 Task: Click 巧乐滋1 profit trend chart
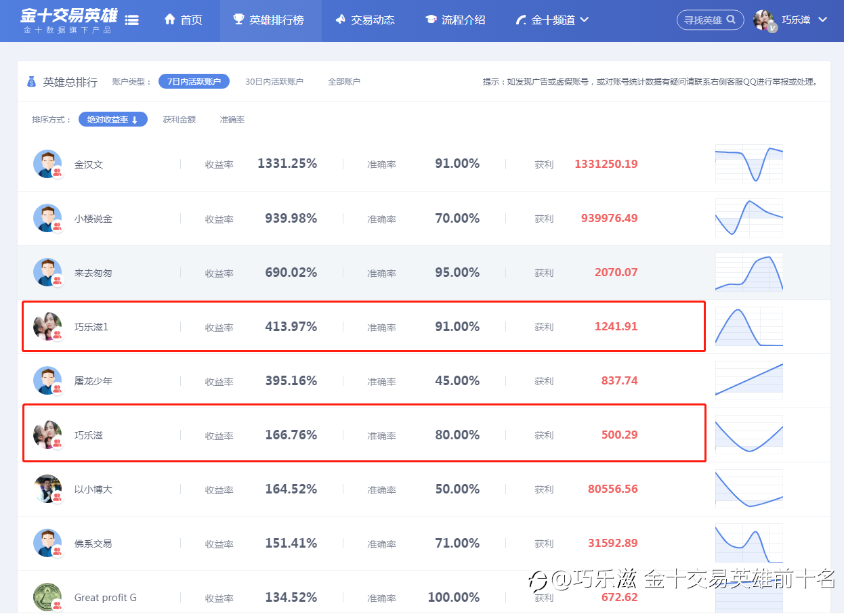click(x=749, y=326)
